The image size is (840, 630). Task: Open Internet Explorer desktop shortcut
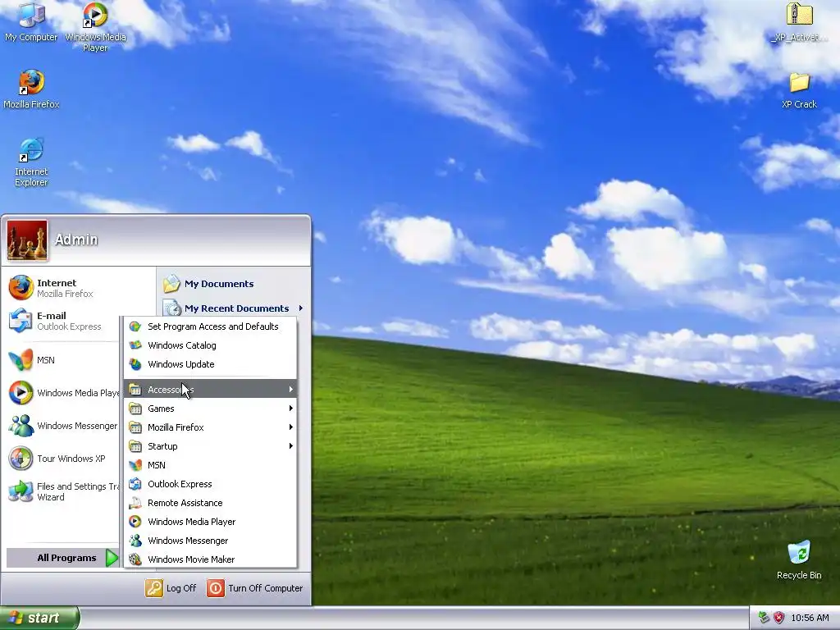(x=31, y=162)
